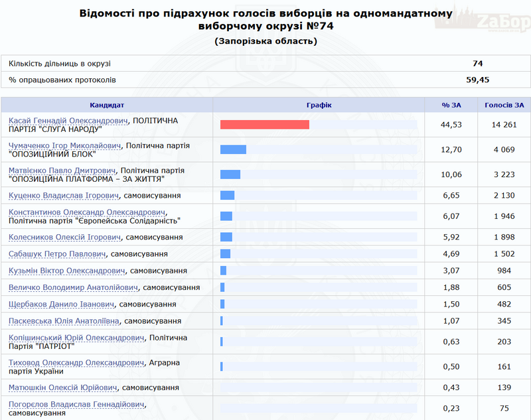The height and width of the screenshot is (420, 531).
Task: Open candidate link Щербаков Данило Іванович
Action: pyautogui.click(x=61, y=304)
